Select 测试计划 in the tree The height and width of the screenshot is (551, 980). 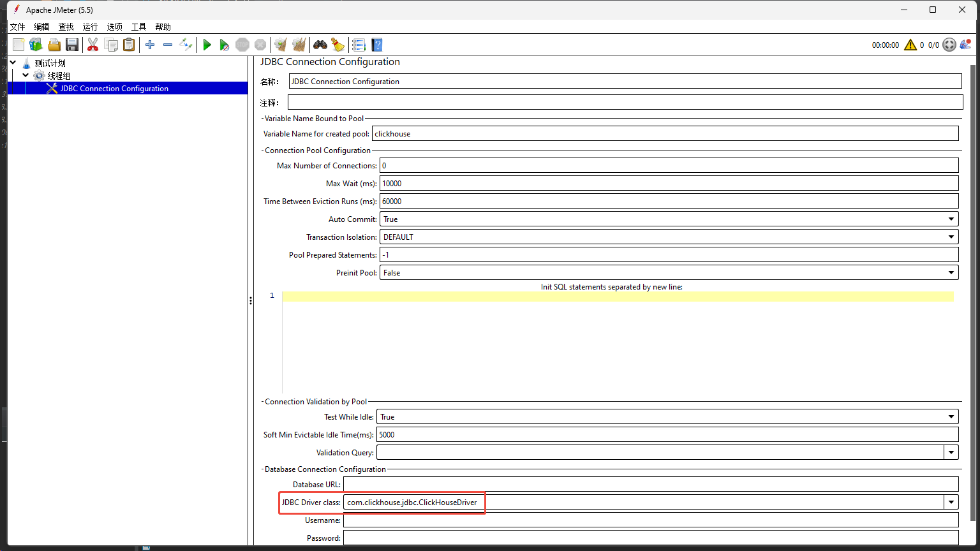[50, 63]
